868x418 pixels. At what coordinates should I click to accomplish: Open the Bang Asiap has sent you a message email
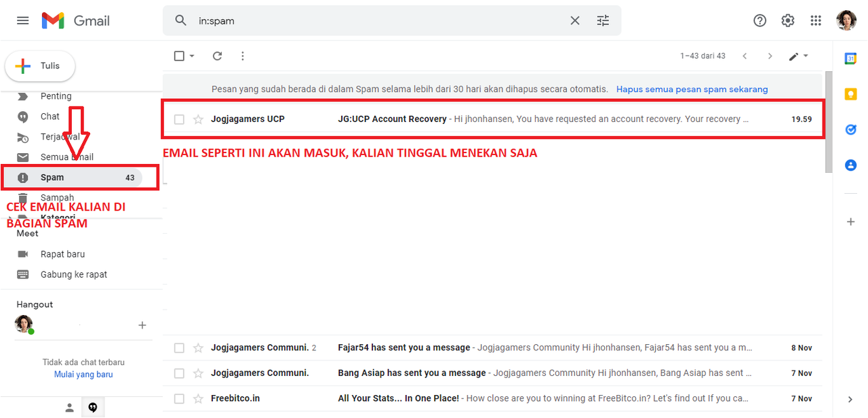(x=492, y=373)
